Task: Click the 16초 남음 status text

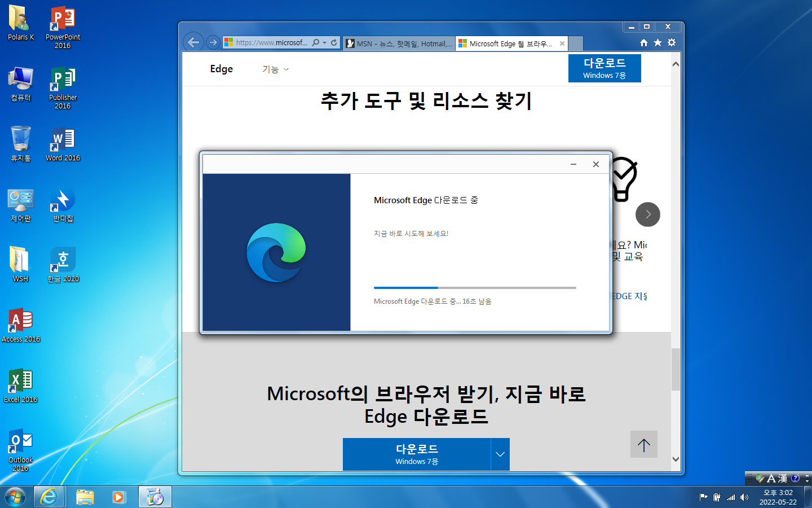Action: (477, 301)
